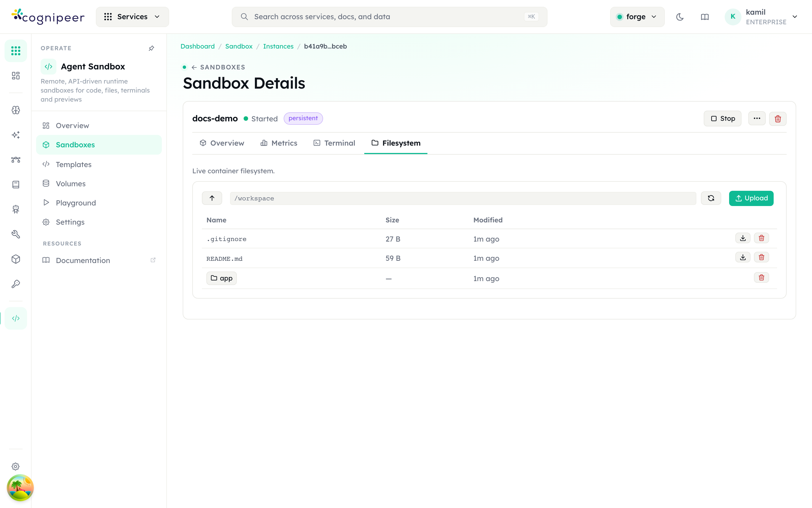Go to Sandbox breadcrumb
The image size is (812, 508).
coord(239,46)
